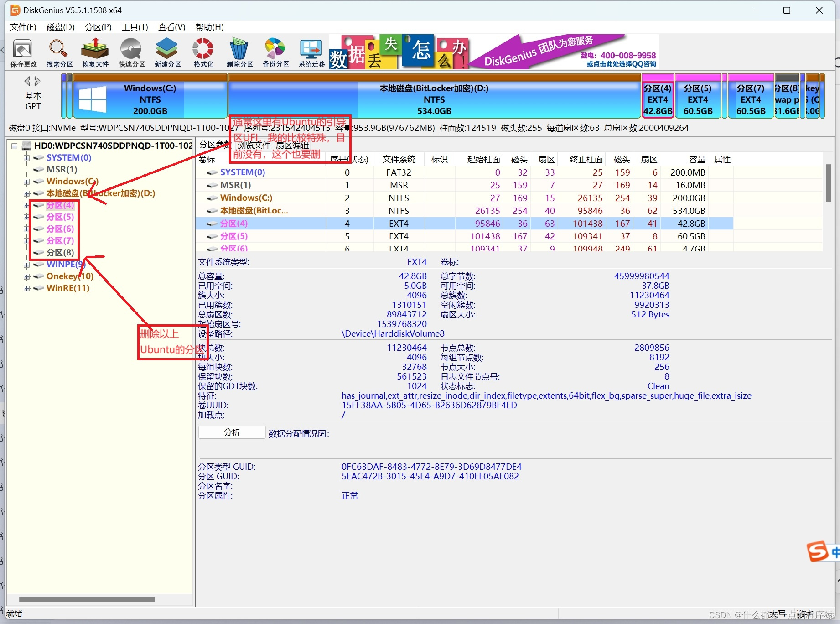Click the drive icon in the SYSTEM(0) table row
This screenshot has height=624, width=840.
[x=212, y=172]
